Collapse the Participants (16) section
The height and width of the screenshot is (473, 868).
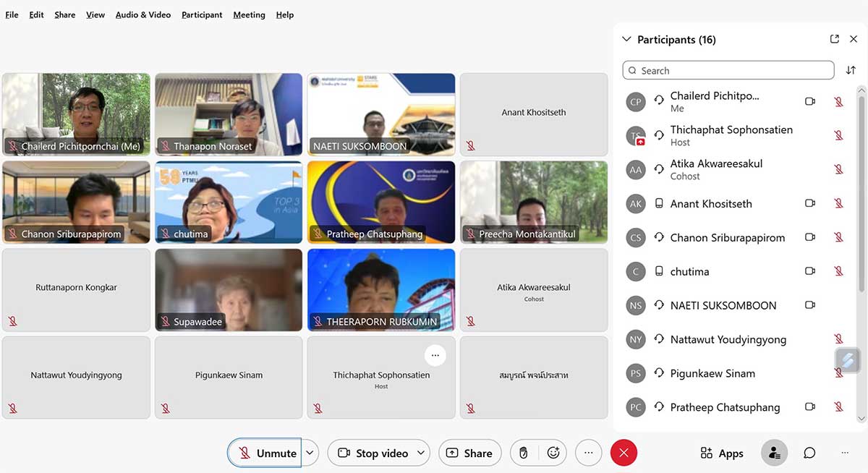click(x=626, y=40)
